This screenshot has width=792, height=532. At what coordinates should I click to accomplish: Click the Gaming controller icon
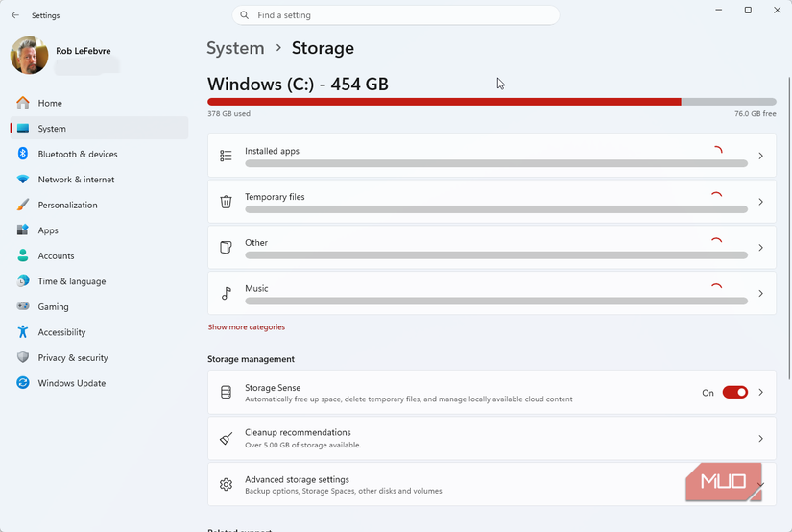[x=23, y=307]
